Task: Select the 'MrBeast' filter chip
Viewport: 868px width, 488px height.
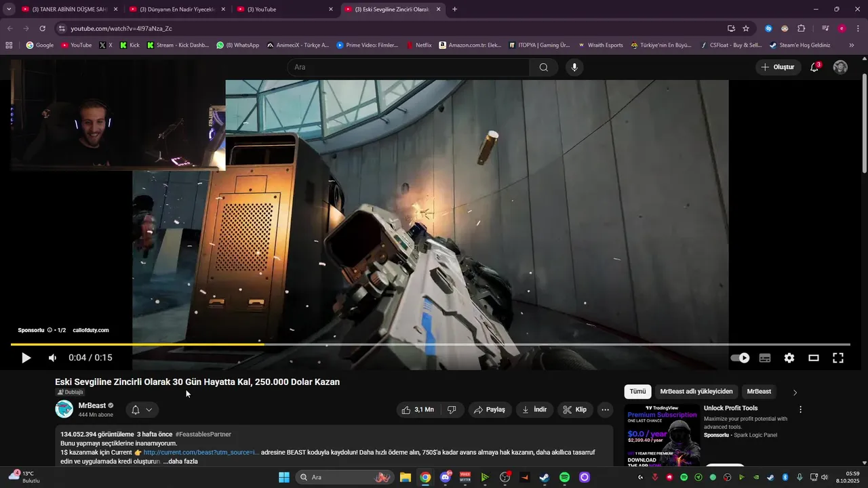Action: pyautogui.click(x=759, y=392)
